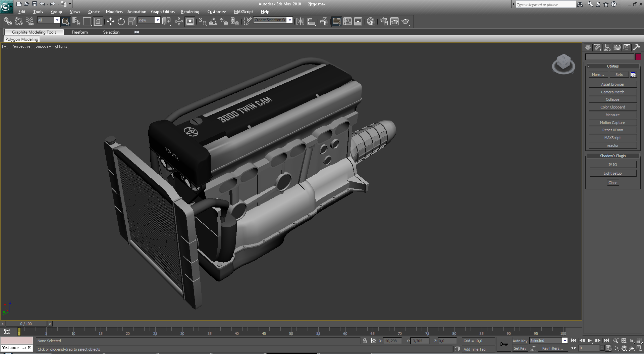Screen dimensions: 644x354
Task: Toggle the Percent Snap button
Action: tap(224, 21)
